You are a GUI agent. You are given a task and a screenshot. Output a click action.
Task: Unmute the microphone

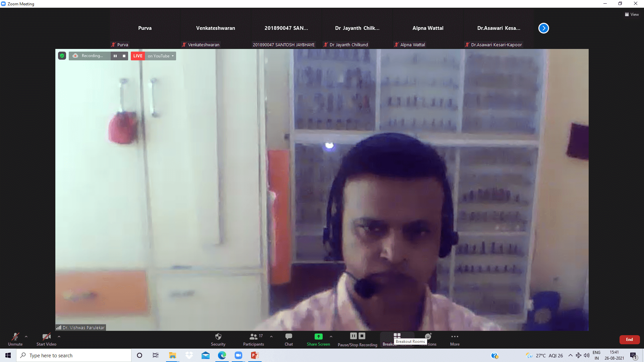pyautogui.click(x=15, y=337)
